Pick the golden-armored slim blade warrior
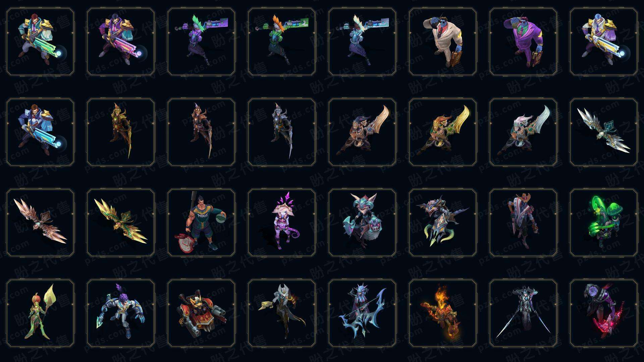The height and width of the screenshot is (362, 644). point(121,132)
